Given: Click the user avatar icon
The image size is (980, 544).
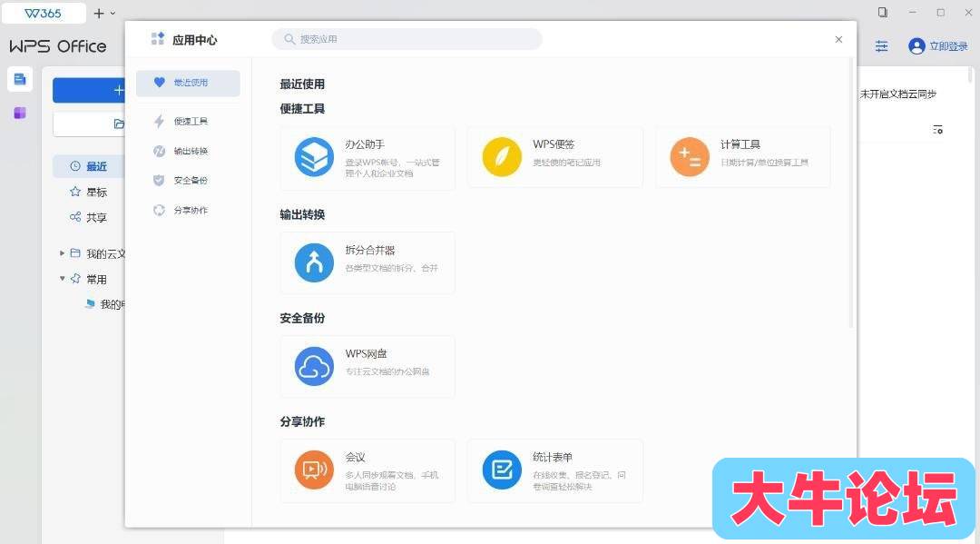Looking at the screenshot, I should 916,46.
